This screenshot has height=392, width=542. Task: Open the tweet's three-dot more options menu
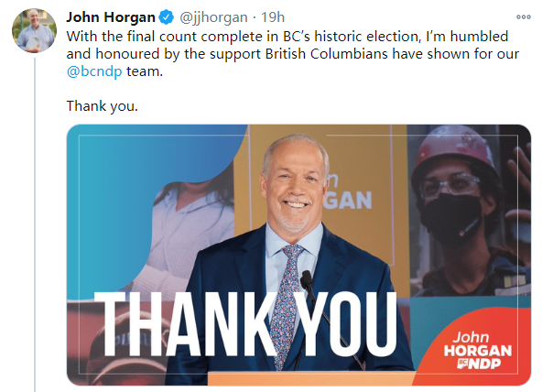(524, 16)
